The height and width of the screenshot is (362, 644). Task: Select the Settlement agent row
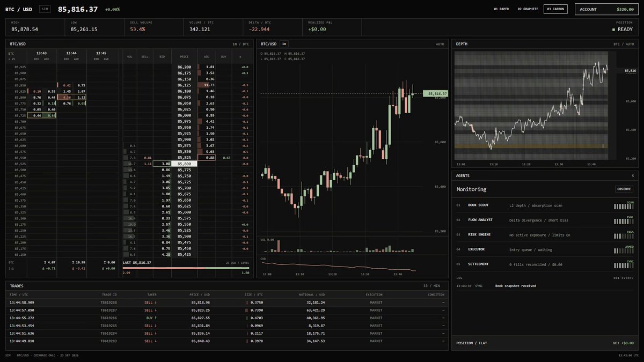545,264
